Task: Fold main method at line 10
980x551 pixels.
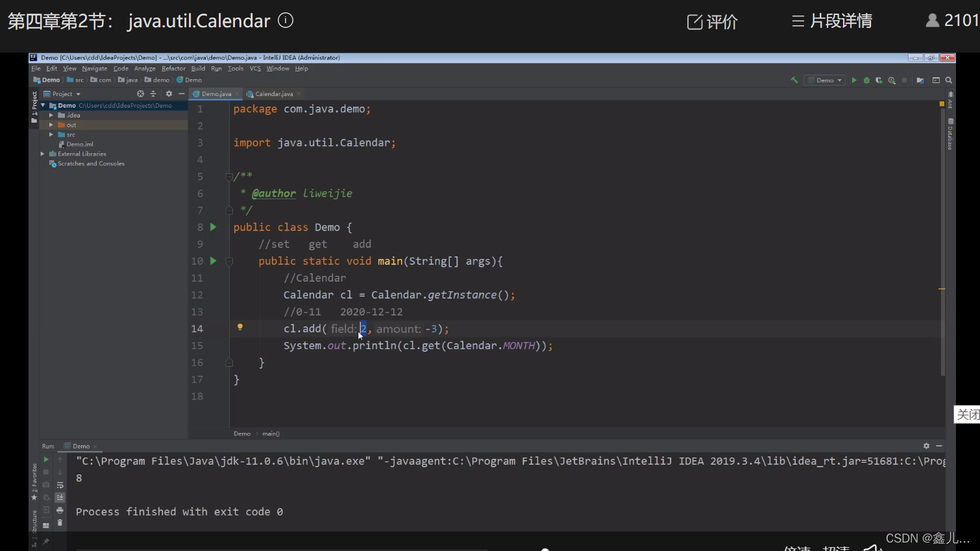Action: coord(229,262)
